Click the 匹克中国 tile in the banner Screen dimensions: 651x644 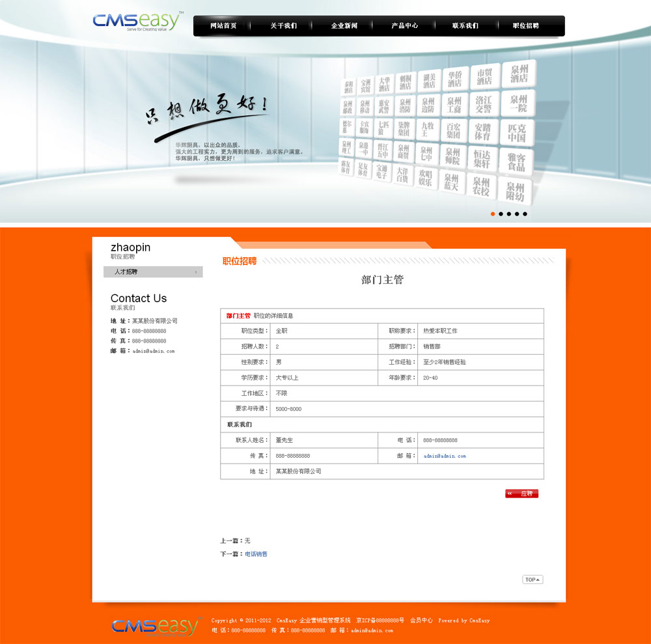coord(517,133)
